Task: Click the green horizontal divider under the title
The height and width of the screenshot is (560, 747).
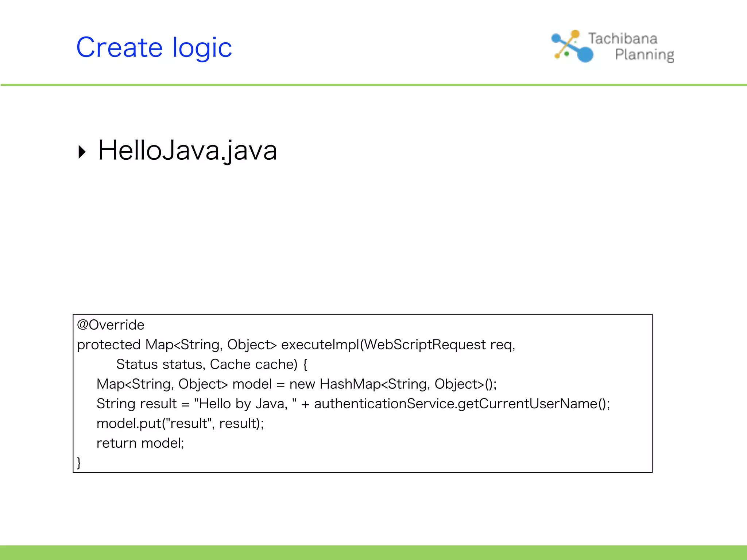Action: (373, 85)
